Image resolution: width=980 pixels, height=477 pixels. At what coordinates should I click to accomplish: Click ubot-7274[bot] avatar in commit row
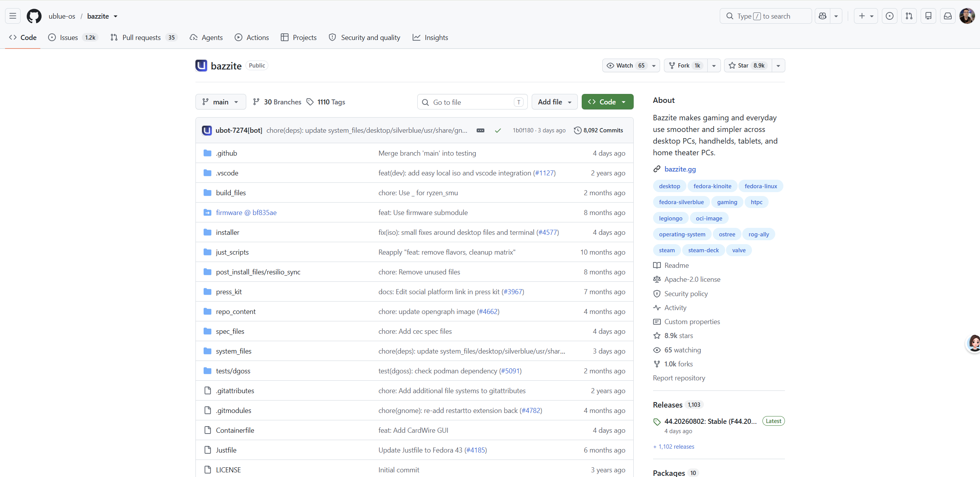point(207,130)
